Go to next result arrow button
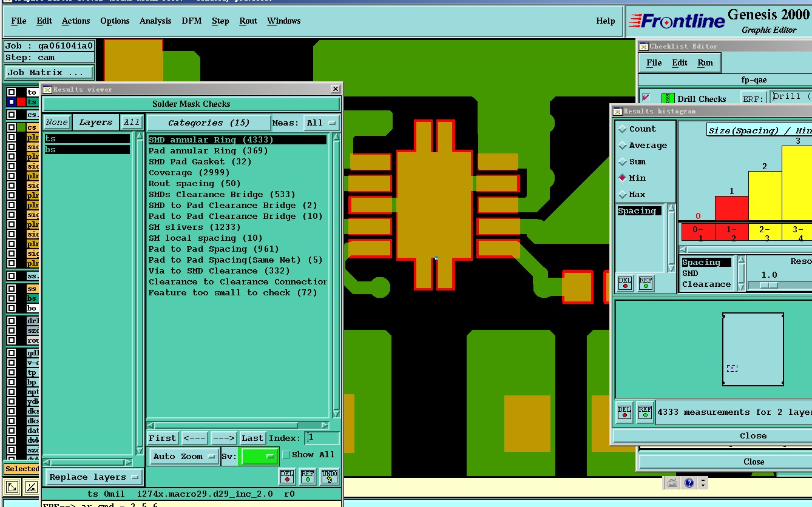Viewport: 812px width, 507px height. coord(223,438)
